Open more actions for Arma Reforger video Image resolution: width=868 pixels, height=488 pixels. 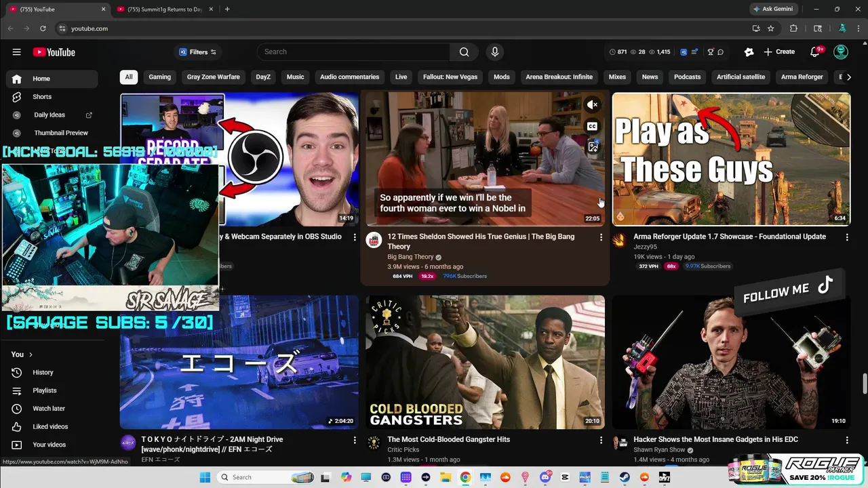[x=847, y=237]
